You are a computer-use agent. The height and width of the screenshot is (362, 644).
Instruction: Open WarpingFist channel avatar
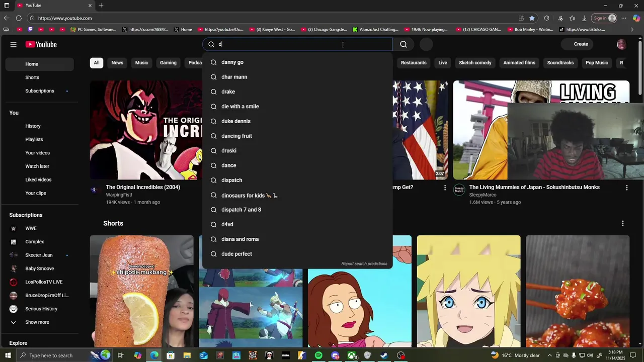[95, 190]
